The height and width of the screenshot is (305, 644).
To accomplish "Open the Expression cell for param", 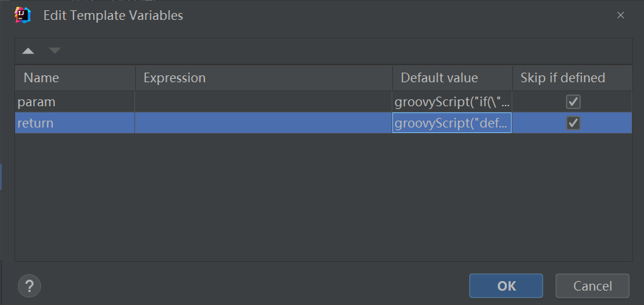I will coord(263,101).
